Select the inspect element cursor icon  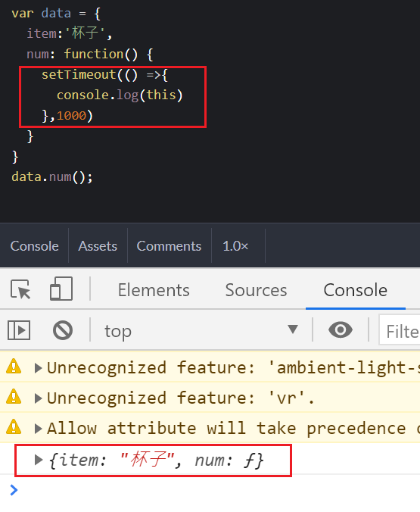(x=20, y=289)
